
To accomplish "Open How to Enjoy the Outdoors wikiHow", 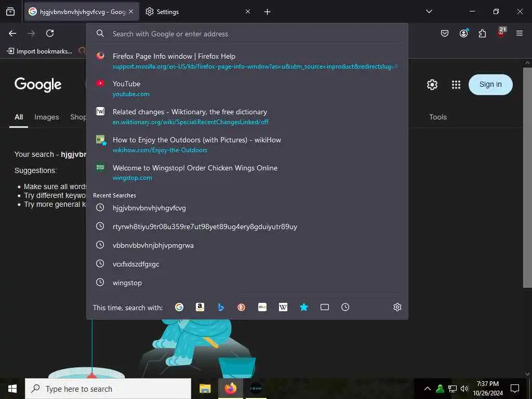I will click(x=247, y=144).
